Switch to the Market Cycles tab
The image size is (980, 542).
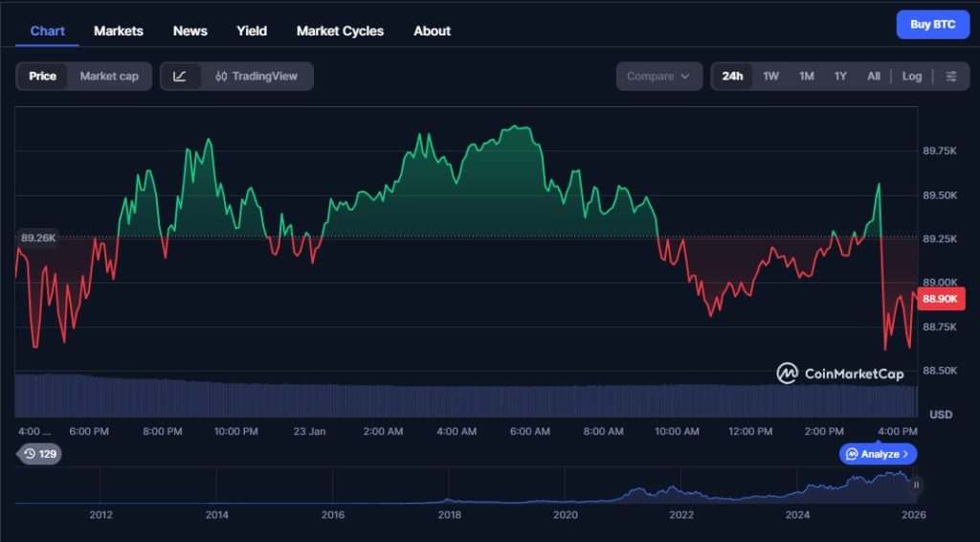(340, 31)
